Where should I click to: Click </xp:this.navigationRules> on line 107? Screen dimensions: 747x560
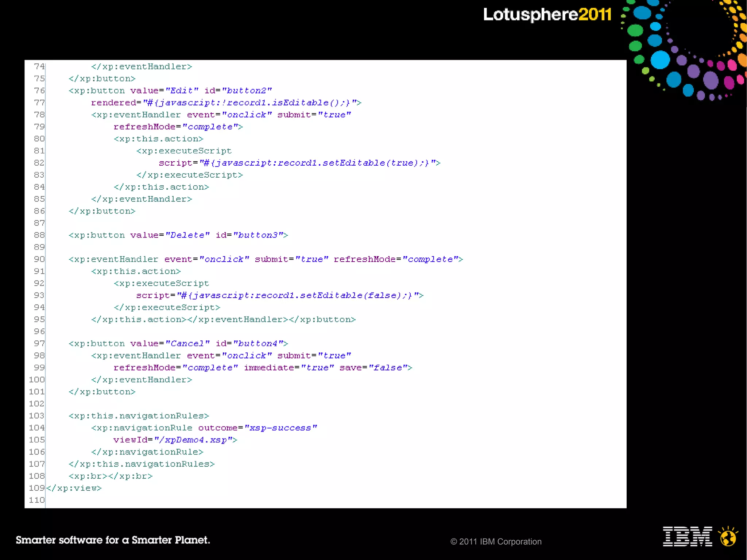click(142, 464)
